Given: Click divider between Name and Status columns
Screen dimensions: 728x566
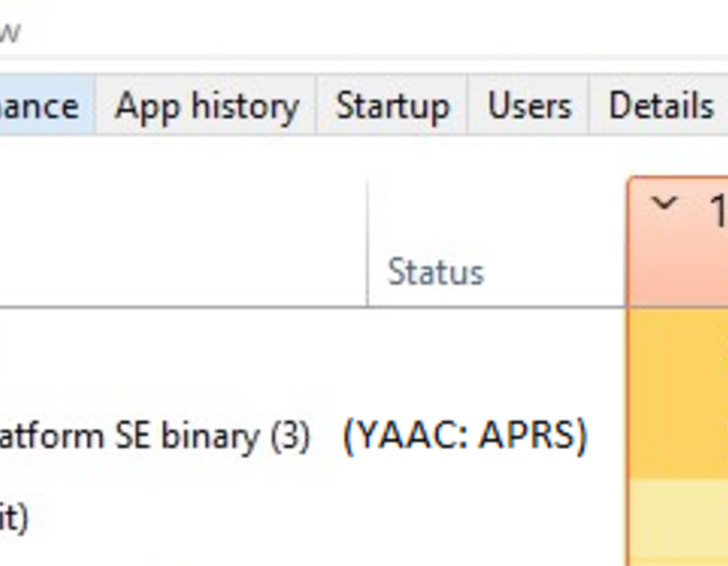Looking at the screenshot, I should (367, 243).
